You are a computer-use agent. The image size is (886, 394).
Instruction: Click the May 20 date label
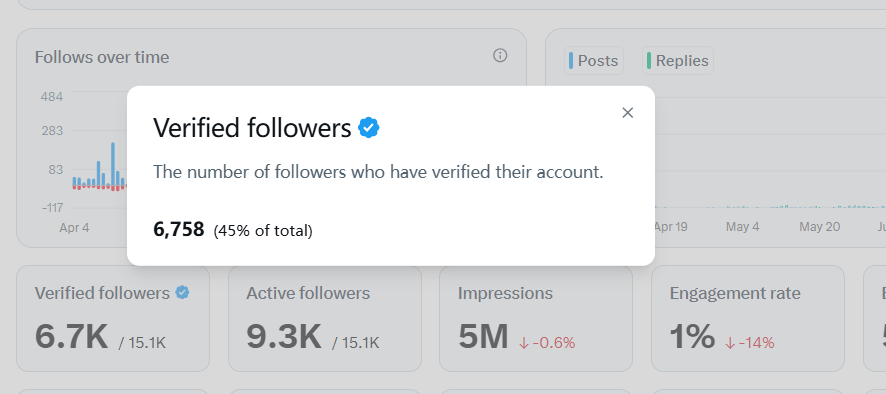click(x=819, y=227)
